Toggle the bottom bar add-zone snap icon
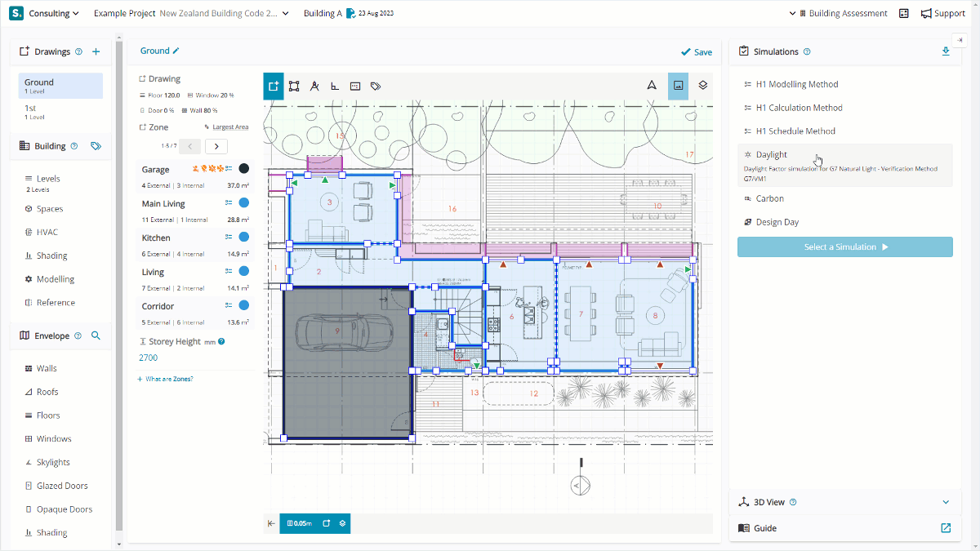This screenshot has width=980, height=551. tap(326, 523)
